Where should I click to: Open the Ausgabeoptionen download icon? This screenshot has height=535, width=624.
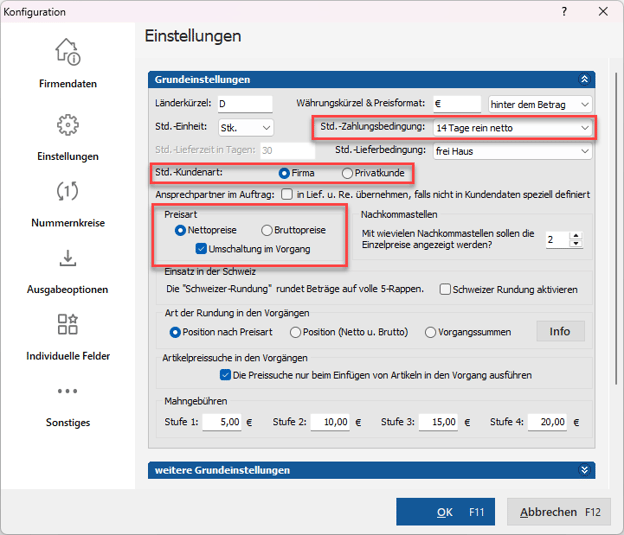(x=68, y=258)
